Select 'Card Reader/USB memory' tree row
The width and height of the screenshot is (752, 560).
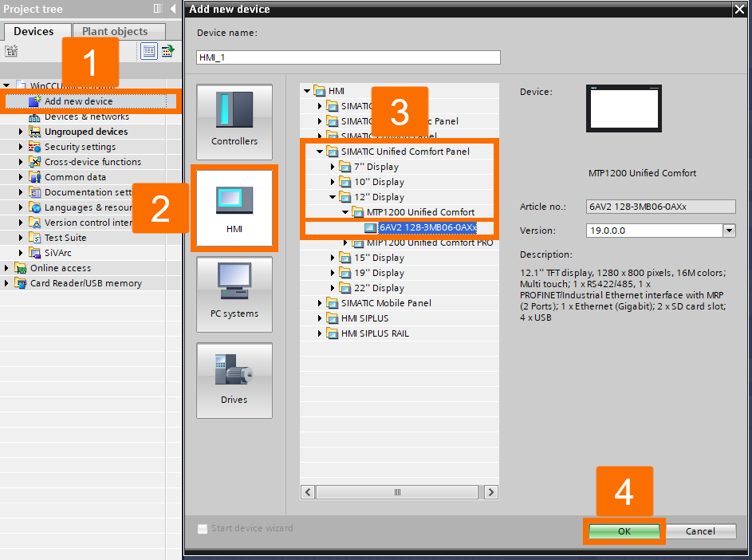point(86,283)
